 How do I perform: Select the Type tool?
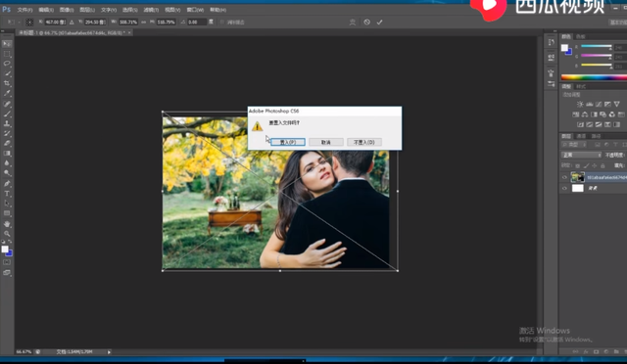(x=7, y=194)
